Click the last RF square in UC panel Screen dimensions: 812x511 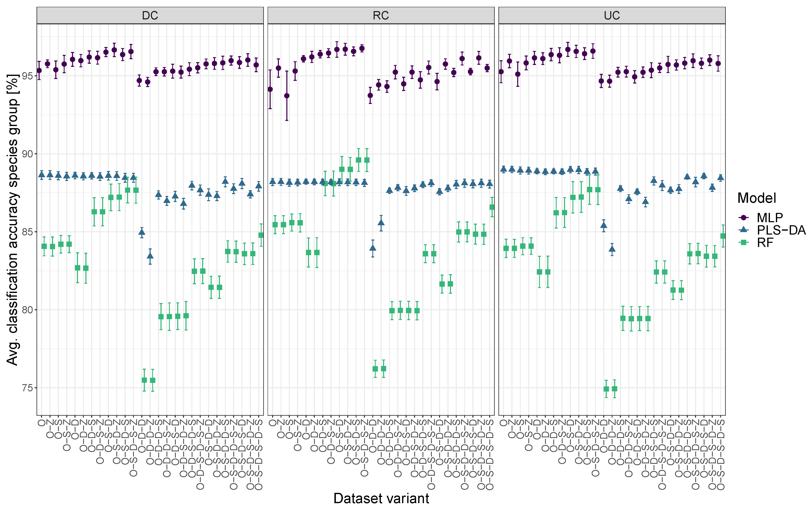[x=723, y=236]
